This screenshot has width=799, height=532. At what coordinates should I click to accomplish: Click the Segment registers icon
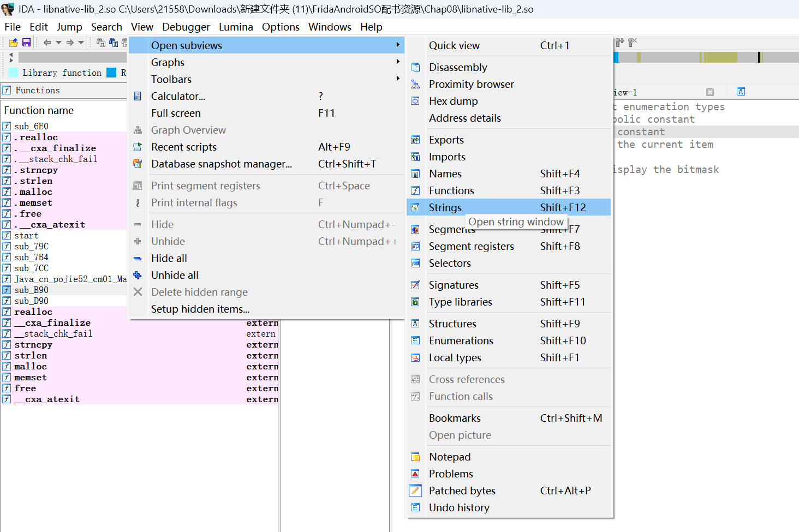pyautogui.click(x=415, y=246)
